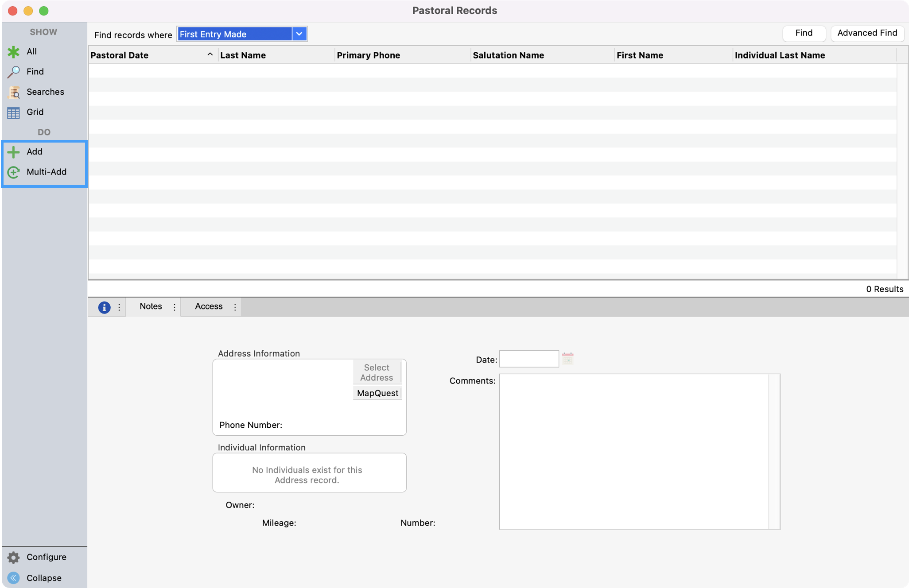Image resolution: width=909 pixels, height=588 pixels.
Task: Collapse the sidebar panel
Action: (x=44, y=577)
